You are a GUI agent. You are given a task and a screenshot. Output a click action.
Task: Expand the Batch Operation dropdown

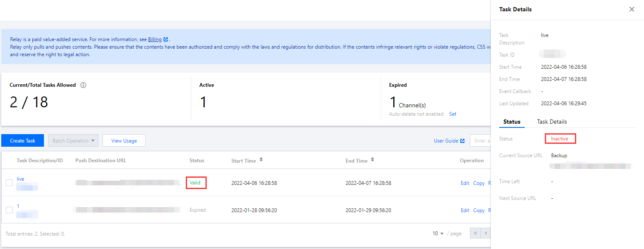point(73,141)
